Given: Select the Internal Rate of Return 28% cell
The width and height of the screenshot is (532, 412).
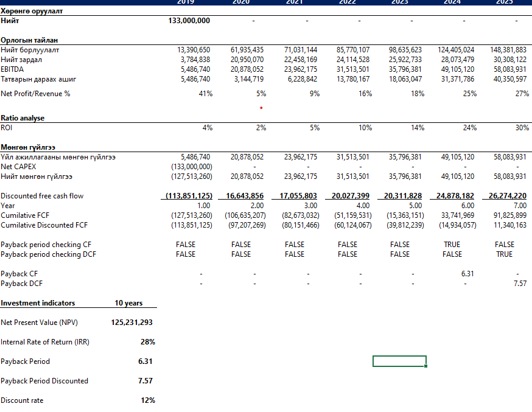Looking at the screenshot, I should 147,342.
